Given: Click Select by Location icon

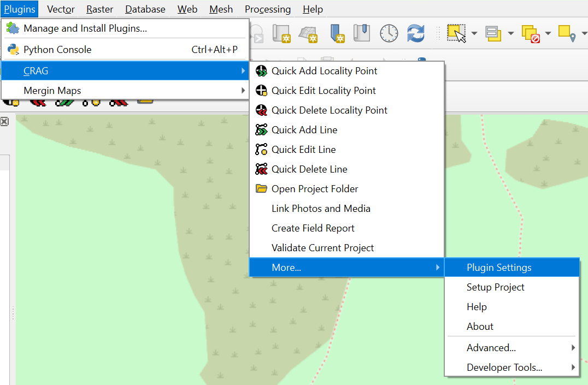Looking at the screenshot, I should pos(567,33).
